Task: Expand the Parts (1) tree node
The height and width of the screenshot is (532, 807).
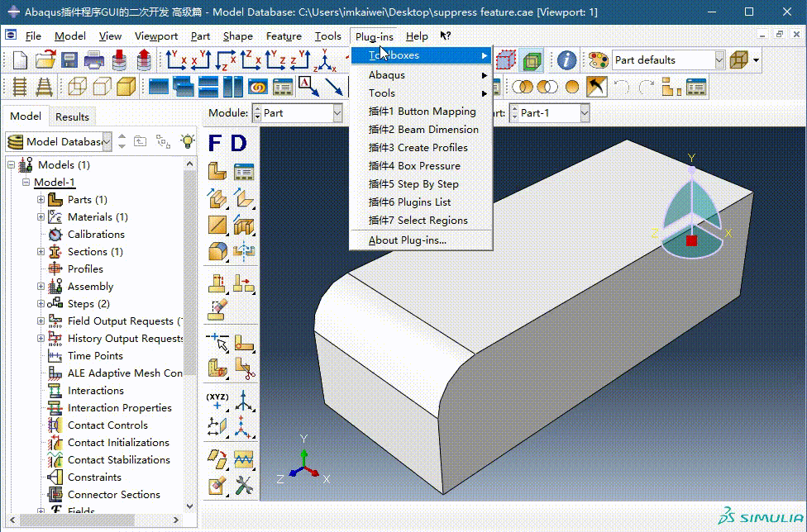Action: pos(40,199)
